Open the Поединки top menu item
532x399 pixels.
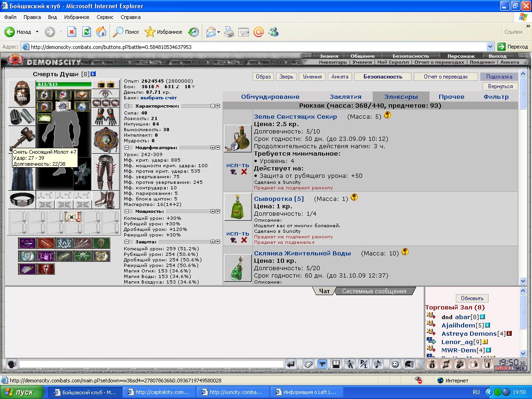[482, 62]
